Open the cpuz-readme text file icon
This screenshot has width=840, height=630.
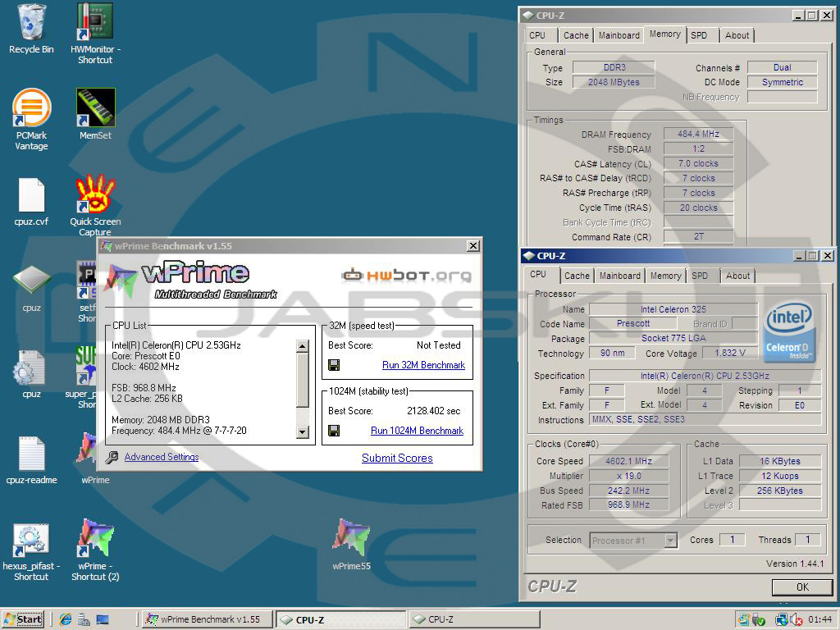[31, 453]
